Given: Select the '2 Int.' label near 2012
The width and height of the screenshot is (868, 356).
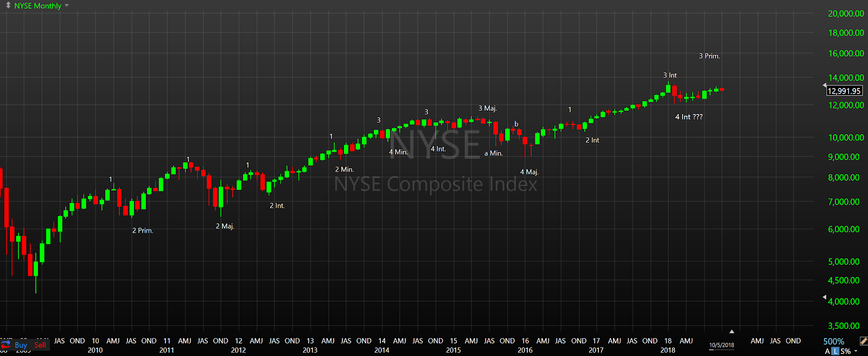Looking at the screenshot, I should coord(277,206).
